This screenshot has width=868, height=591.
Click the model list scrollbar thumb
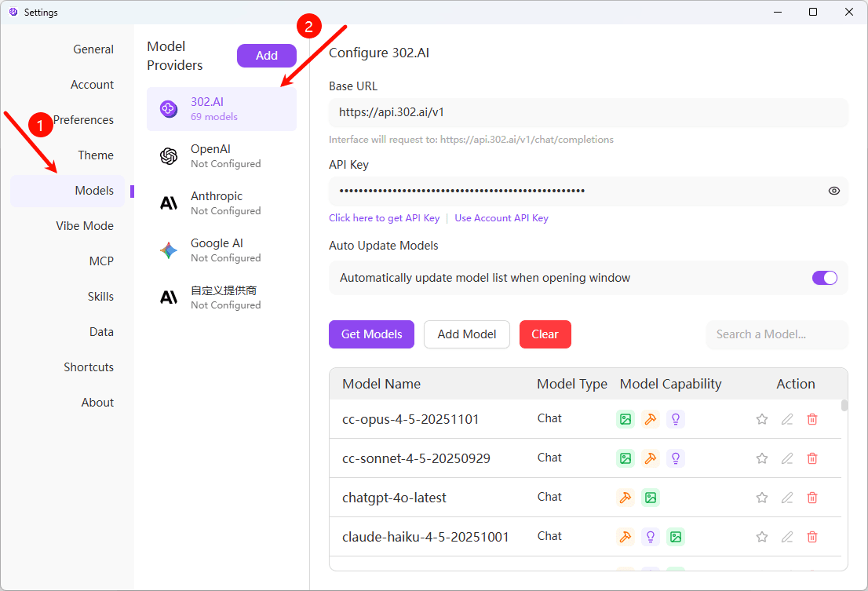pyautogui.click(x=844, y=406)
